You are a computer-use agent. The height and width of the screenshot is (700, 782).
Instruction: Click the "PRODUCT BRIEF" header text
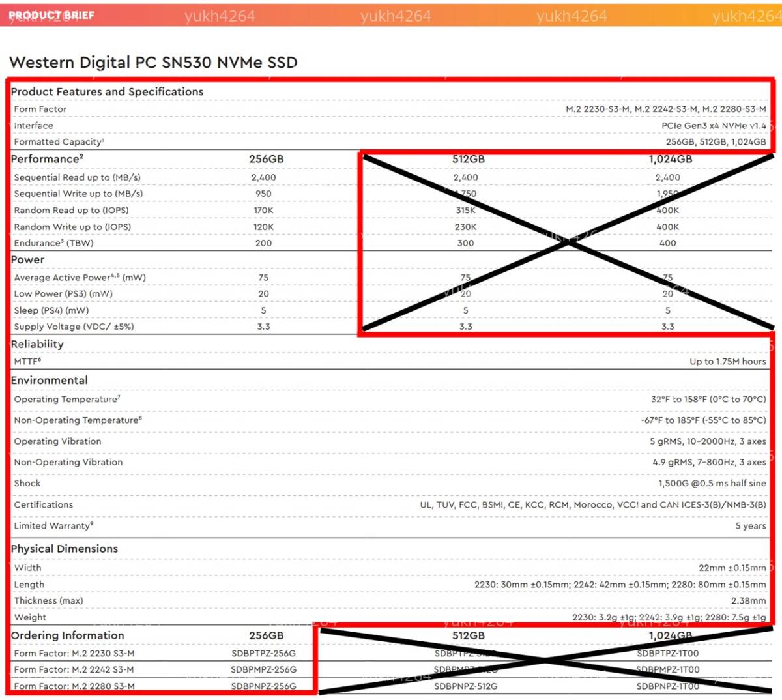[x=51, y=15]
